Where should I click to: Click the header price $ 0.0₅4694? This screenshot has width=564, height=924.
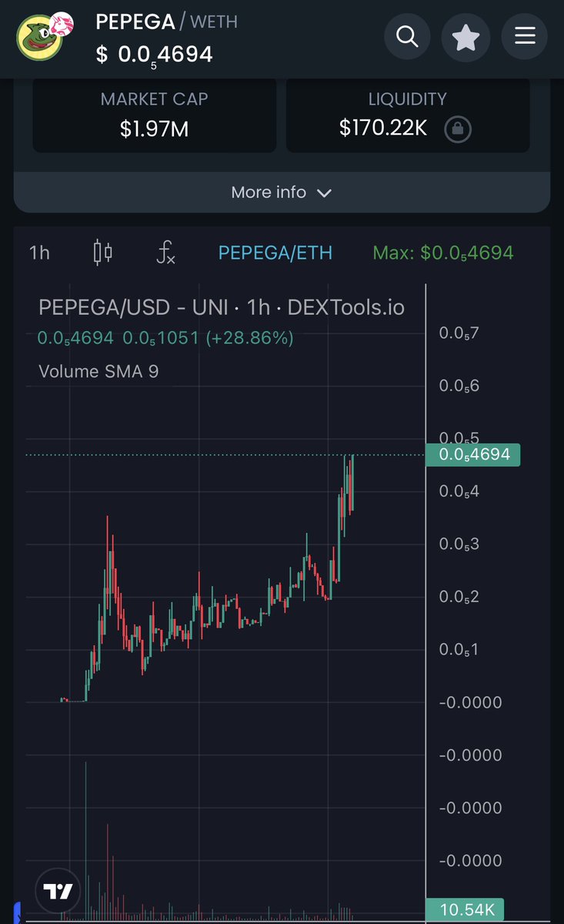(154, 55)
